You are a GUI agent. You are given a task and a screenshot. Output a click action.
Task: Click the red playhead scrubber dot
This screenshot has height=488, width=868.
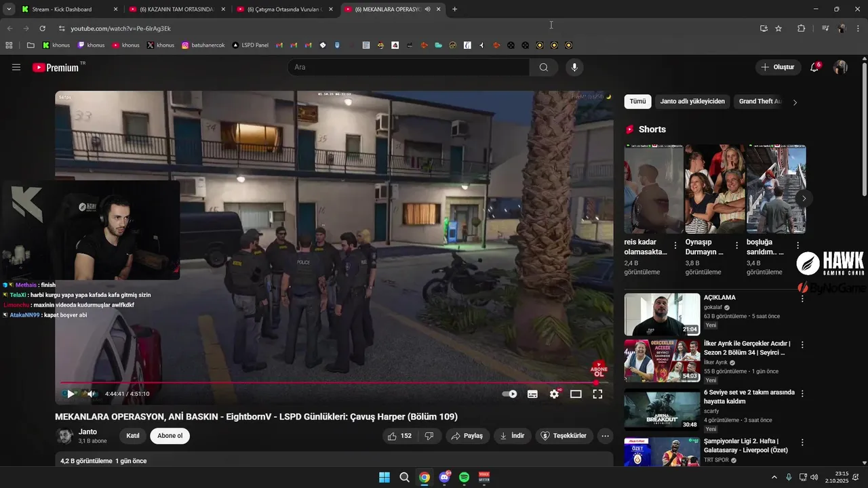tap(596, 383)
